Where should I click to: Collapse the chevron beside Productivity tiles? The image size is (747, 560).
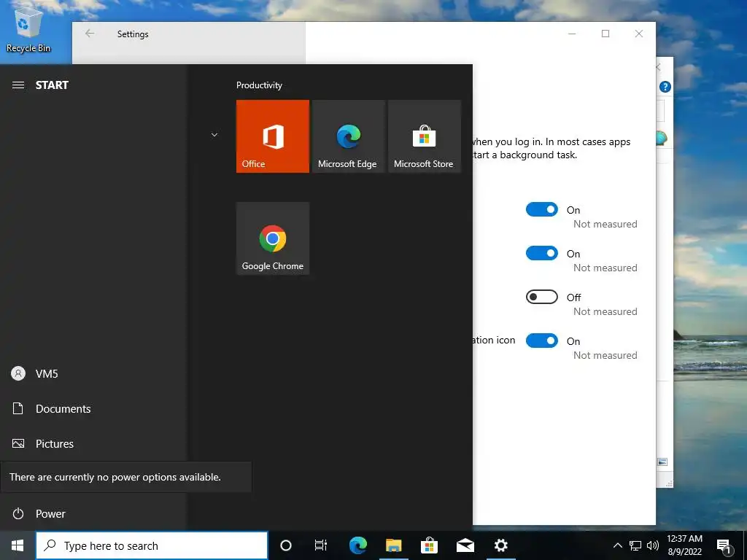point(214,135)
